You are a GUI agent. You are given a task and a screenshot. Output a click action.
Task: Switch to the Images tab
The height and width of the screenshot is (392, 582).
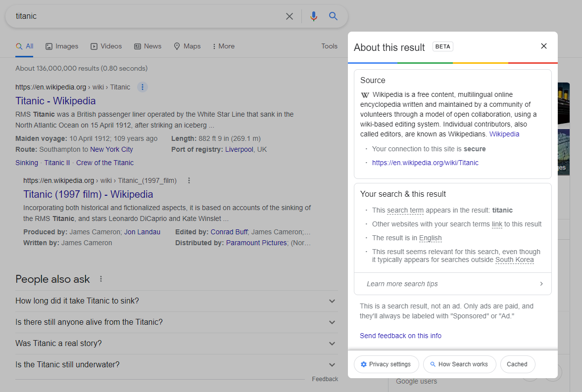pos(62,46)
